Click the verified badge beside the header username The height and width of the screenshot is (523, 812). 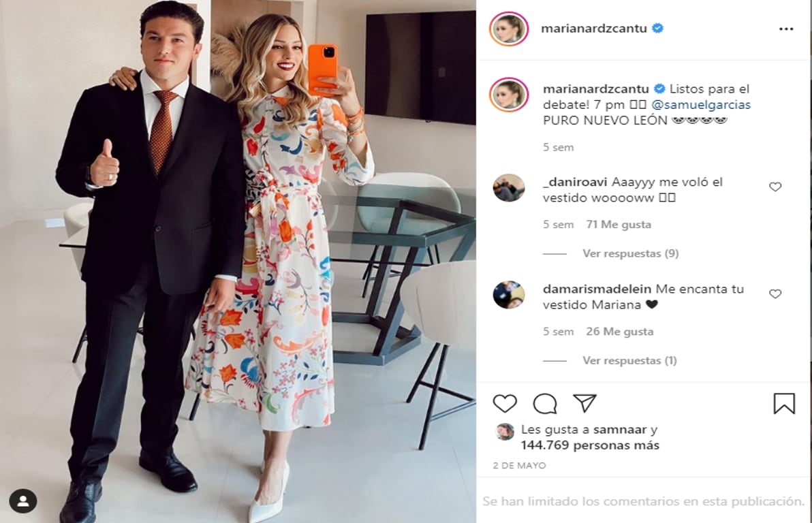tap(657, 28)
